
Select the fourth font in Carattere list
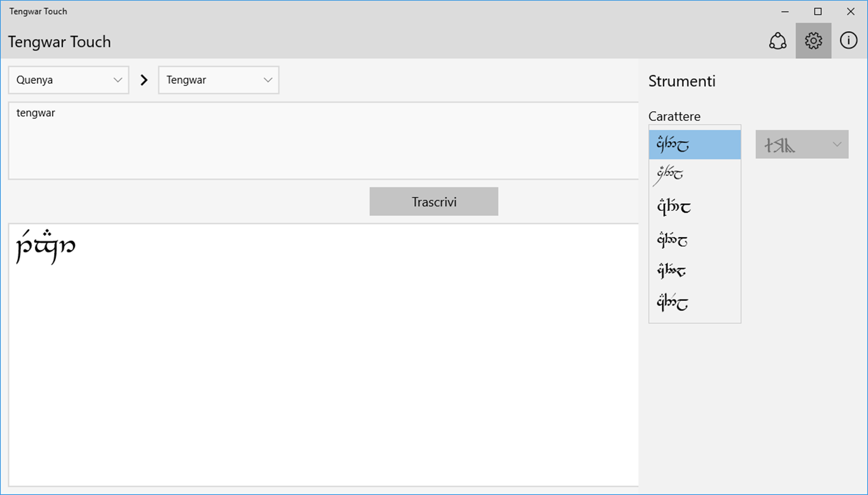pyautogui.click(x=694, y=240)
